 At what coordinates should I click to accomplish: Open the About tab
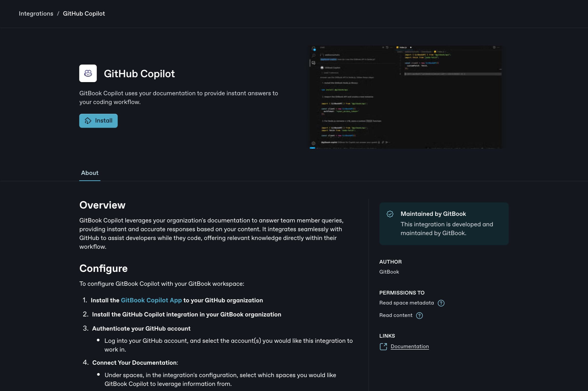click(x=90, y=173)
